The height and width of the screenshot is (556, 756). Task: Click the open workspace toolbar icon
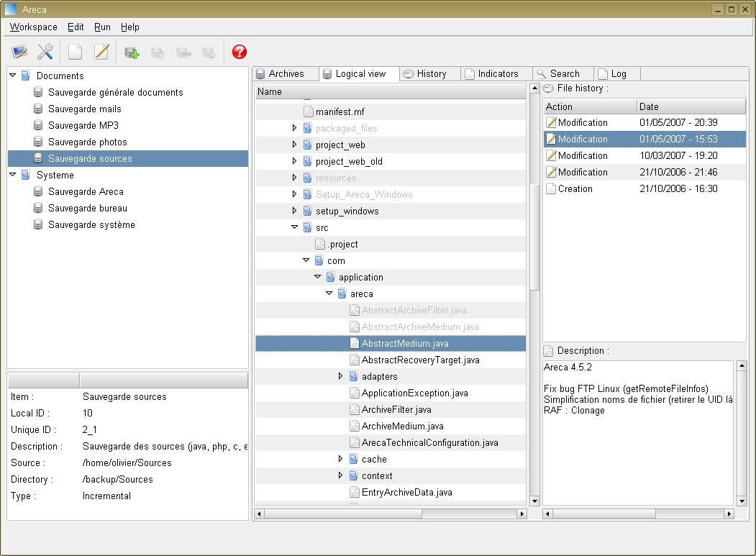point(19,52)
